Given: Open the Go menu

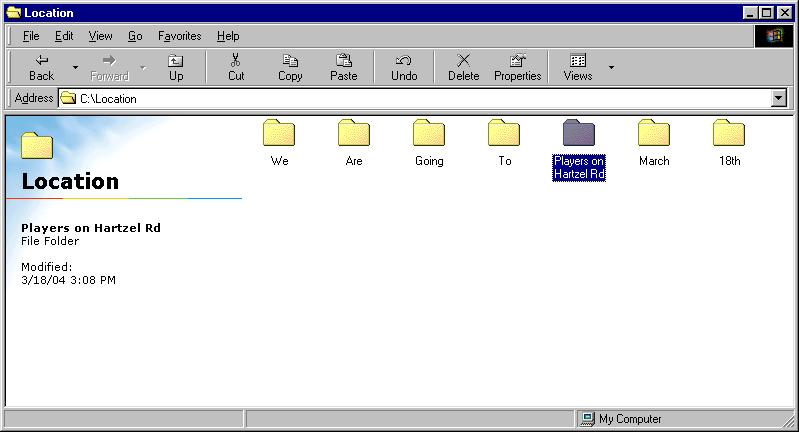Looking at the screenshot, I should (x=135, y=36).
